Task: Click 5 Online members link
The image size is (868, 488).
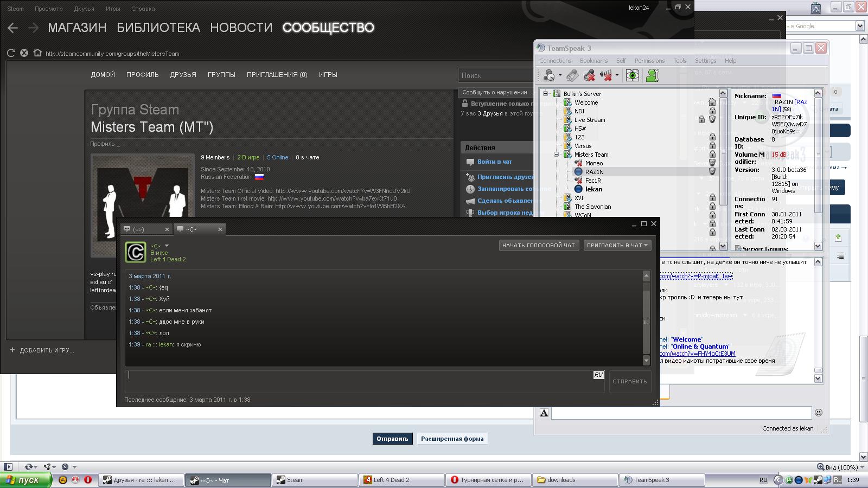Action: point(277,157)
